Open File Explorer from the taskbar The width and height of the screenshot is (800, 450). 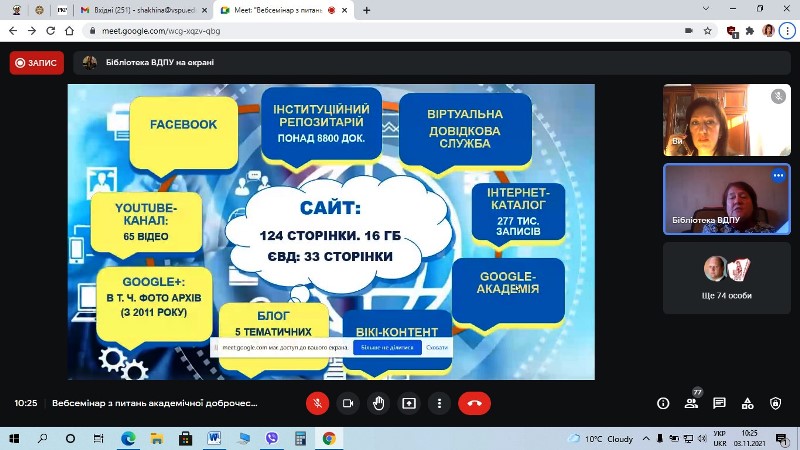pos(157,438)
